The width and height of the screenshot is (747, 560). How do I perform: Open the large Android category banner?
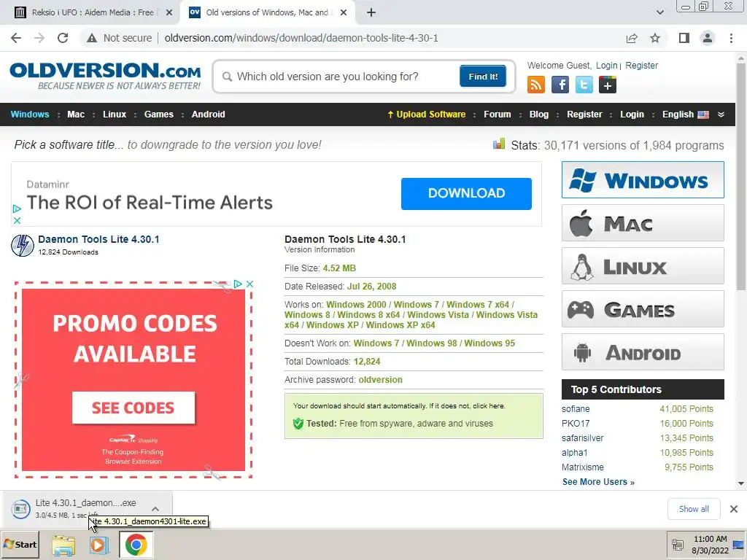[643, 352]
